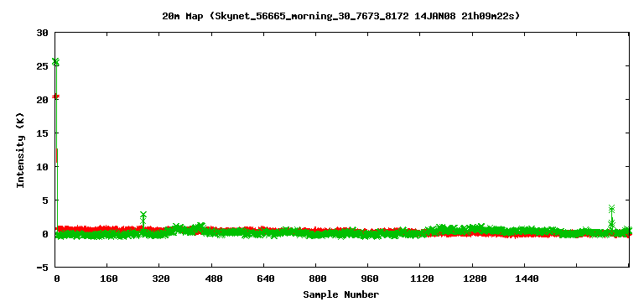The width and height of the screenshot is (644, 302).
Task: Click the y-axis tick label -5
Action: pyautogui.click(x=43, y=267)
